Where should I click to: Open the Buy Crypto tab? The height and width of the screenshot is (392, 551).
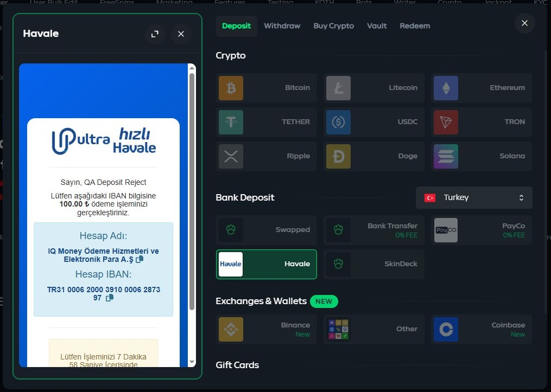[334, 26]
